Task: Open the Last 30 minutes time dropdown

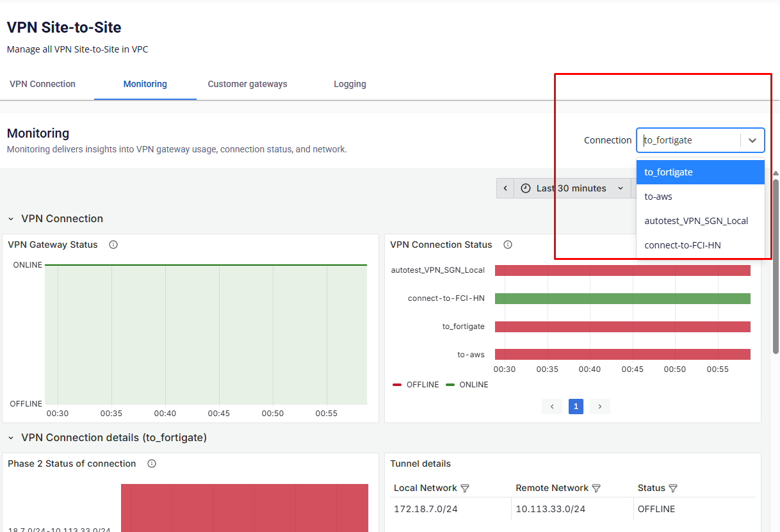Action: [x=572, y=188]
